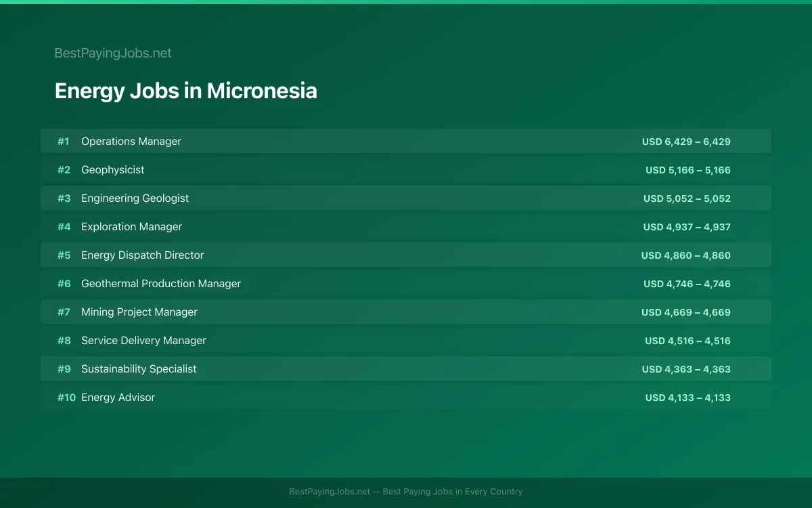Click the 'Mining Project Manager' job title
Viewport: 812px width, 508px height.
coord(139,312)
